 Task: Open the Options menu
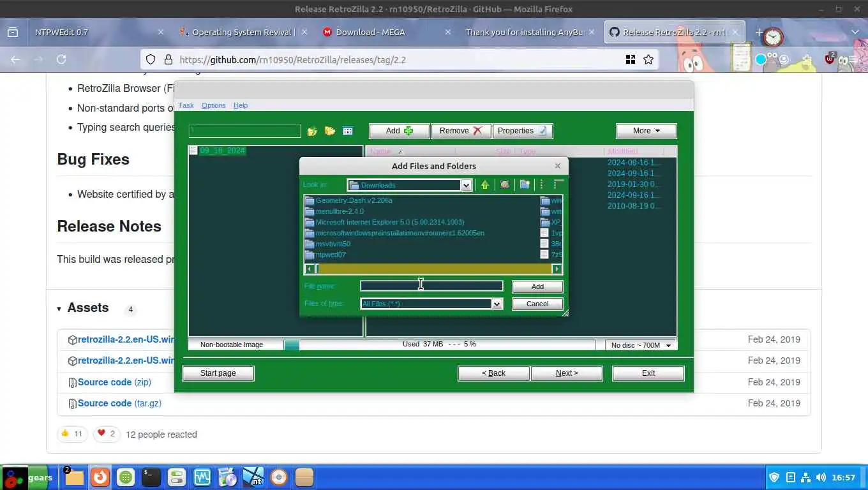click(x=213, y=105)
